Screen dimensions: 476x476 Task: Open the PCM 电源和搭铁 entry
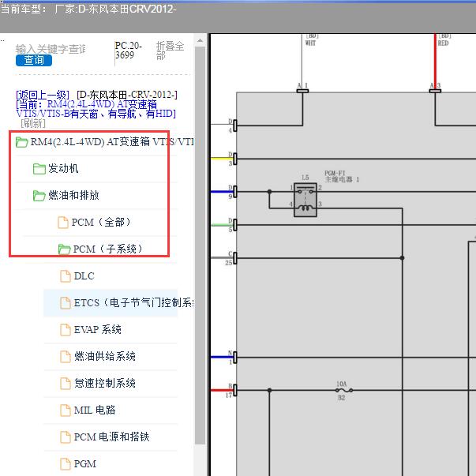tap(112, 437)
